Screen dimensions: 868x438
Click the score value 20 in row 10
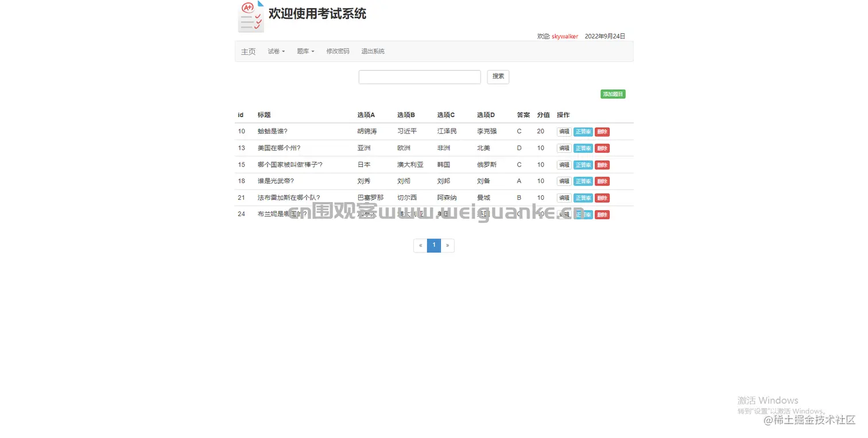point(541,131)
